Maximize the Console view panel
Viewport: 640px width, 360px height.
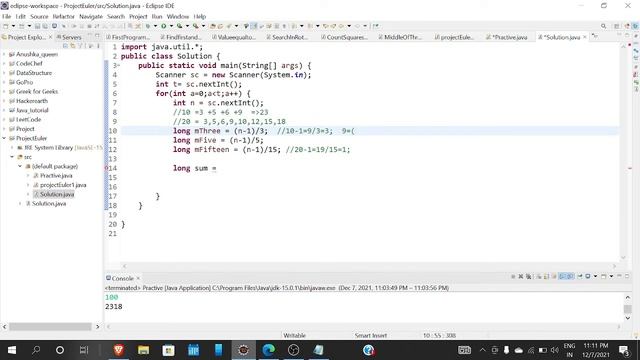(x=627, y=276)
